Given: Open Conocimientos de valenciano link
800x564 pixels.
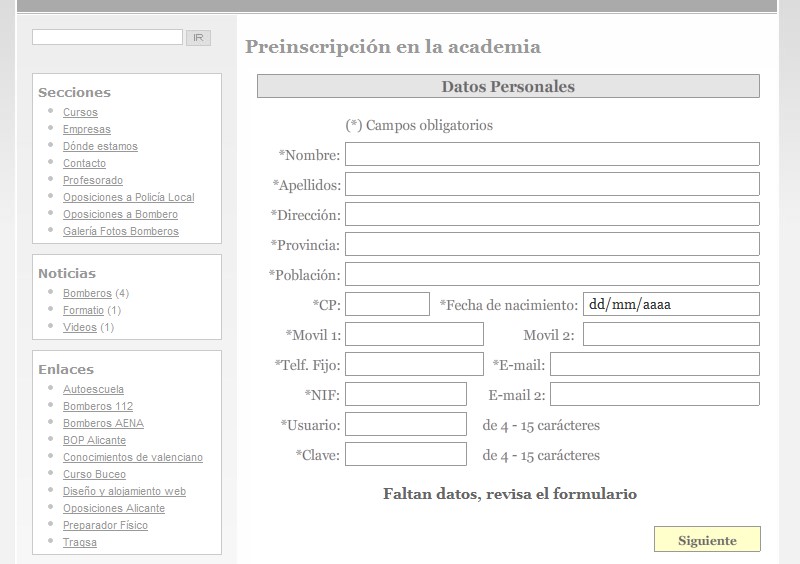Looking at the screenshot, I should click(133, 457).
